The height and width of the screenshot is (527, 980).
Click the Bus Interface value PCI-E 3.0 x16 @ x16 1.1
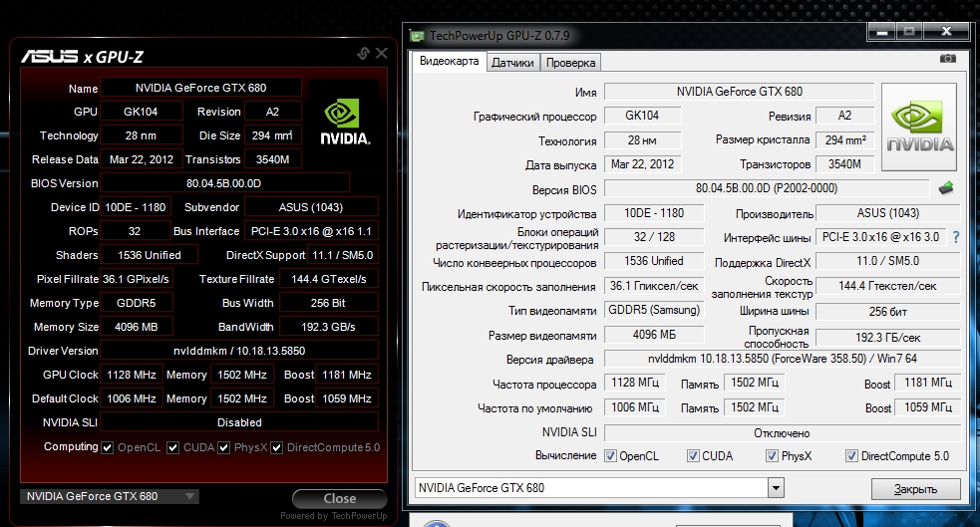pyautogui.click(x=311, y=231)
